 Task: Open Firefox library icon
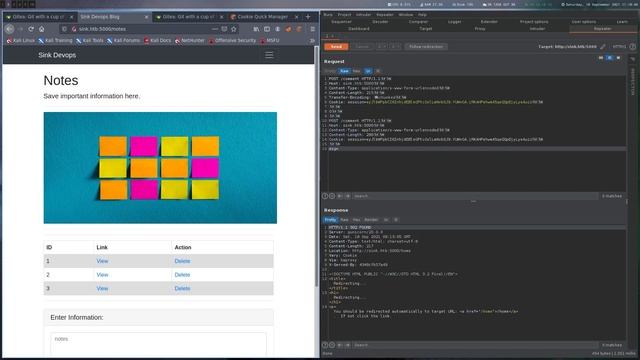point(256,29)
